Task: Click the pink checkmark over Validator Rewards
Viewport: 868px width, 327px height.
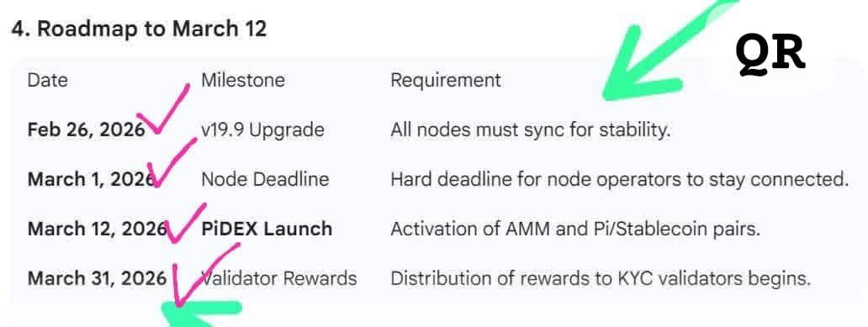Action: pos(205,275)
